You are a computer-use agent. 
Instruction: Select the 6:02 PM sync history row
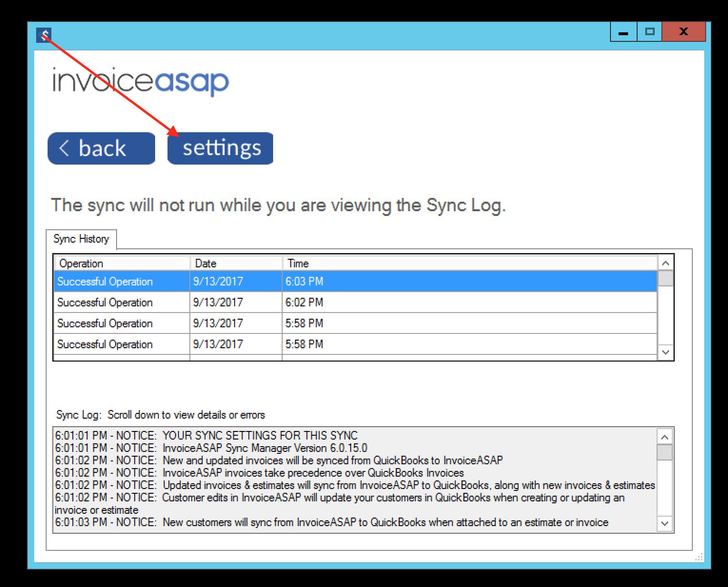[x=354, y=302]
